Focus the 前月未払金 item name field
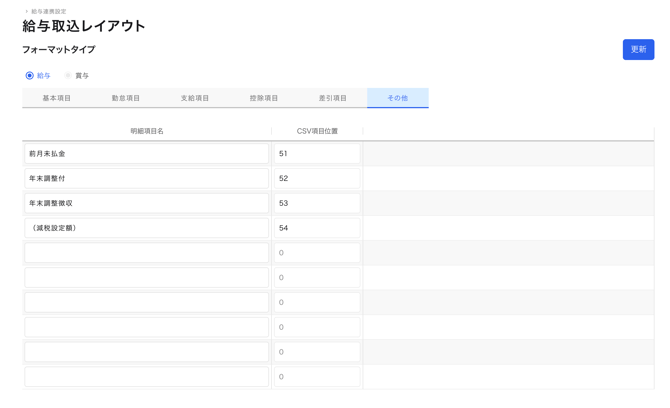 146,154
